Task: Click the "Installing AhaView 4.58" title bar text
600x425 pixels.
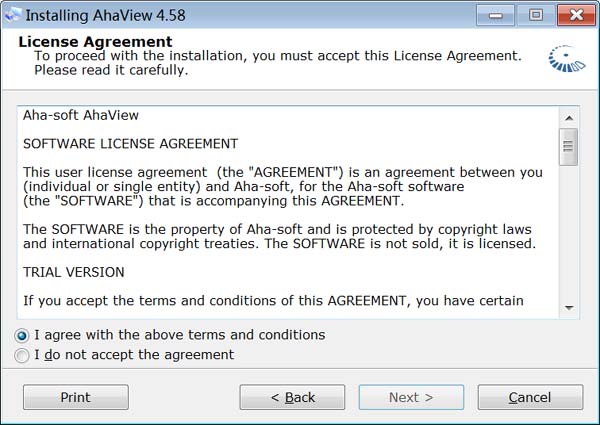Action: 106,16
